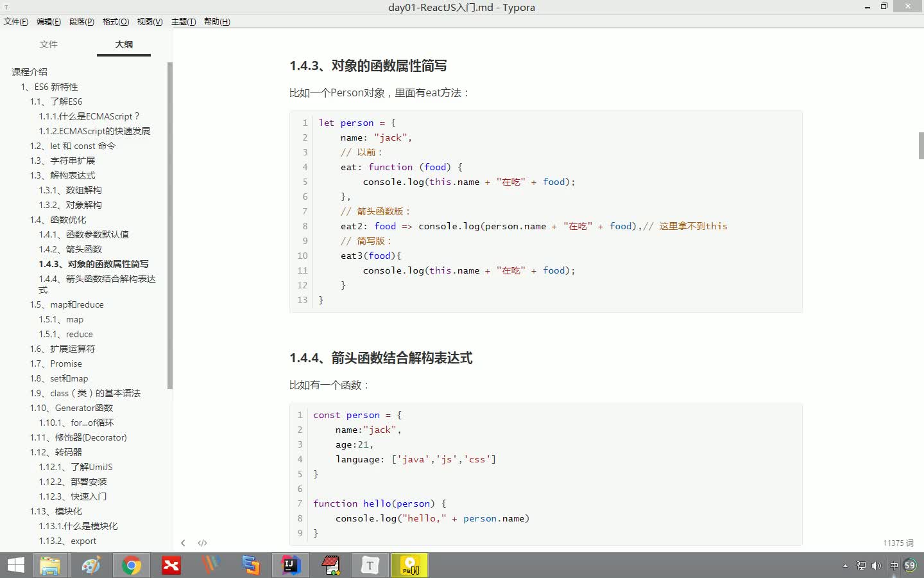This screenshot has height=578, width=924.
Task: Select outline item 1.5.1、map
Action: coord(61,319)
